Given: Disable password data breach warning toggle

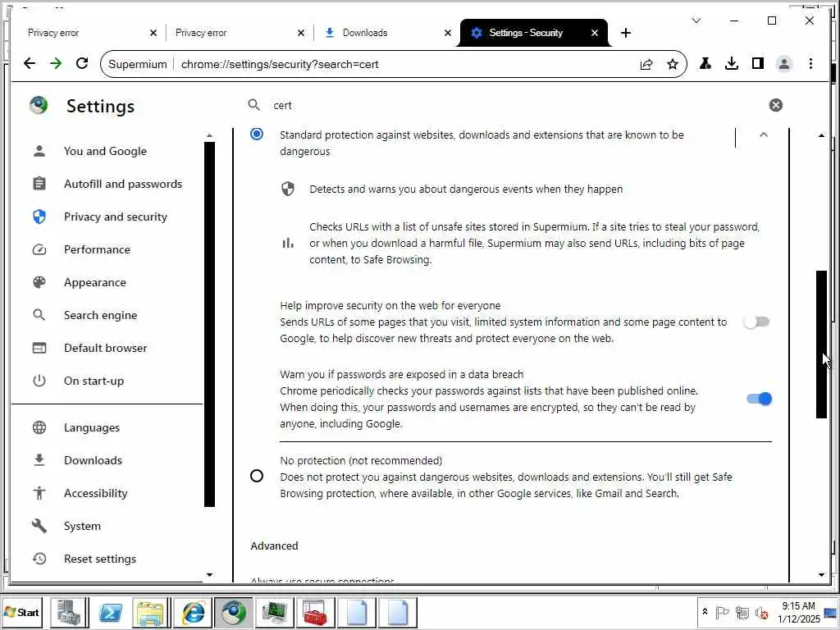Looking at the screenshot, I should (759, 399).
